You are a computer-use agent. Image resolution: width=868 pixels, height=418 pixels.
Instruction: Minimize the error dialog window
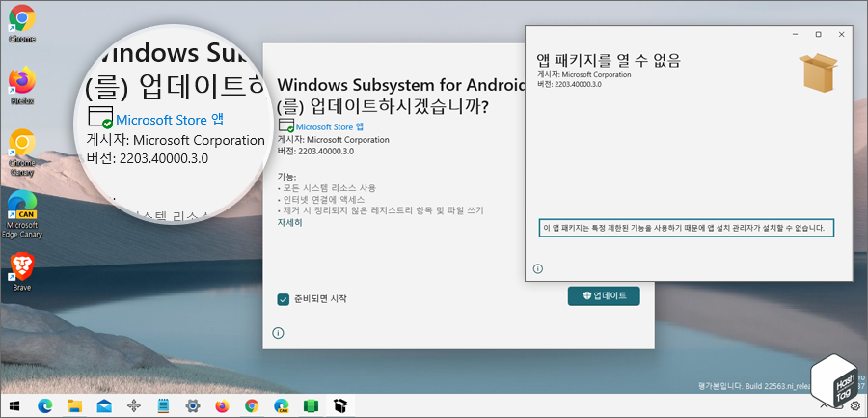pos(795,35)
